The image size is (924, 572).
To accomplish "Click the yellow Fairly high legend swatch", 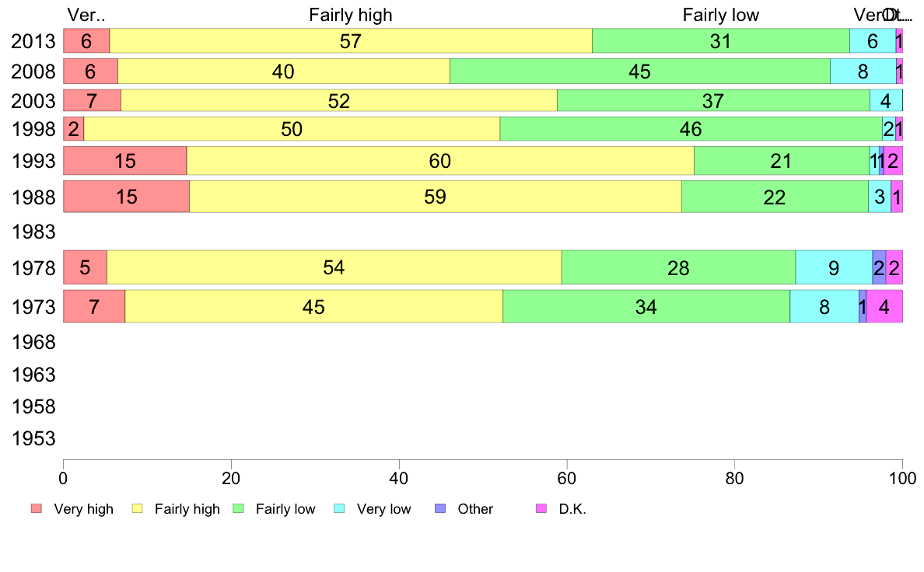I will 138,508.
